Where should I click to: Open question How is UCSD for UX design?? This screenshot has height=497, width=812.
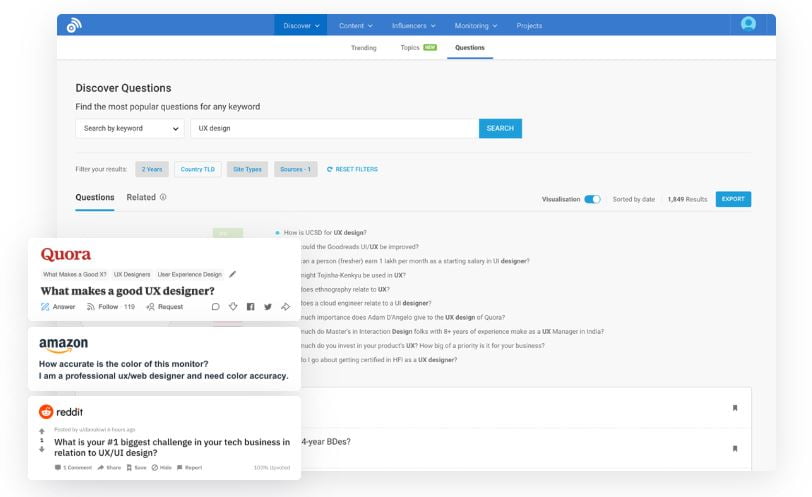click(x=325, y=233)
